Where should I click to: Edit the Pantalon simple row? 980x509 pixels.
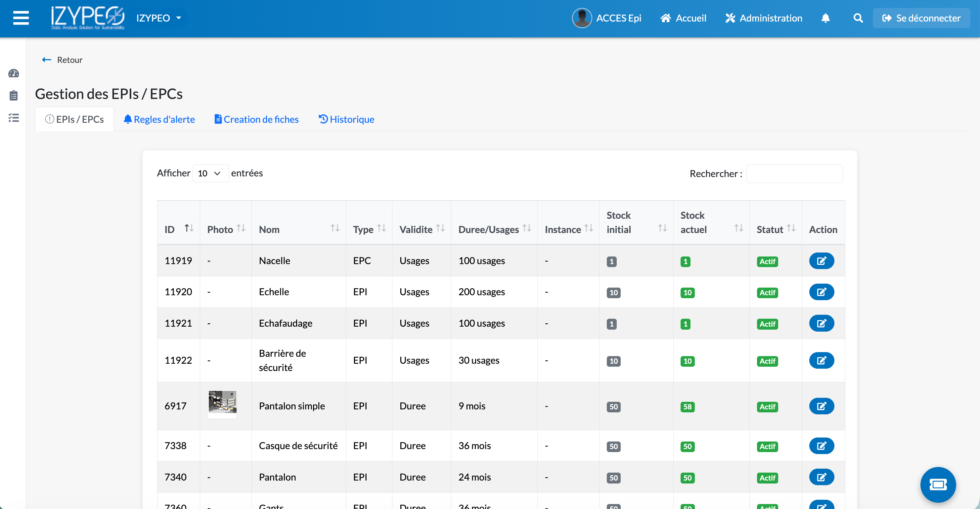[822, 406]
